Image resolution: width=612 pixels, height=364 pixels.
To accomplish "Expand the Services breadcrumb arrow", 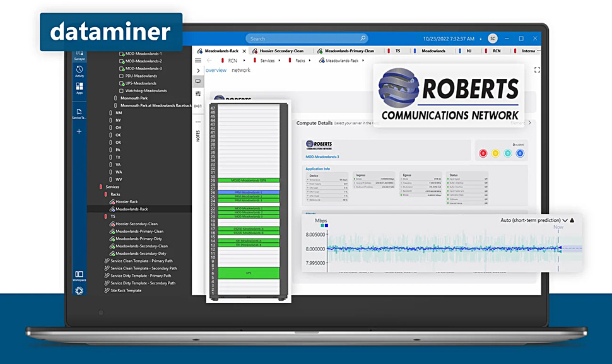I will pos(281,61).
